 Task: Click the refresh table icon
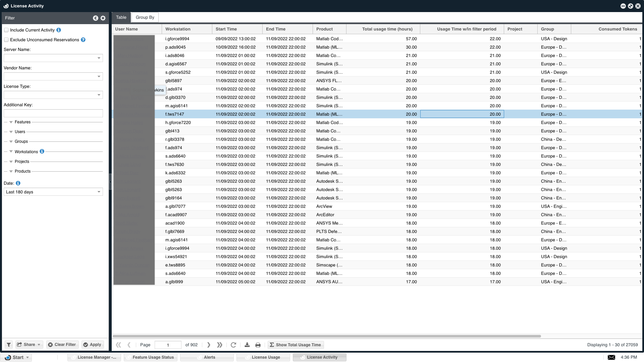(x=233, y=345)
